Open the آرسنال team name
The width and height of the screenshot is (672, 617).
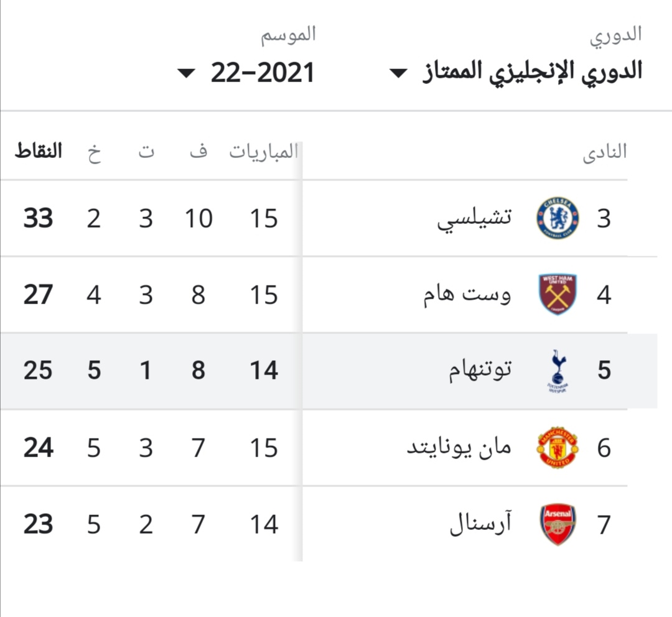pos(480,523)
